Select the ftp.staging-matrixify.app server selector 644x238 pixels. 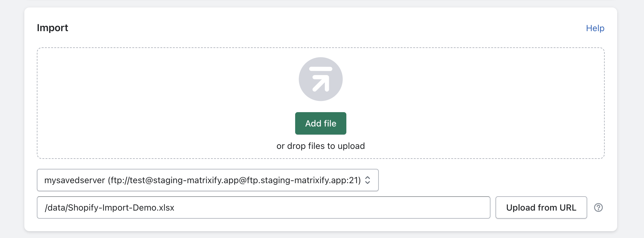tap(207, 180)
